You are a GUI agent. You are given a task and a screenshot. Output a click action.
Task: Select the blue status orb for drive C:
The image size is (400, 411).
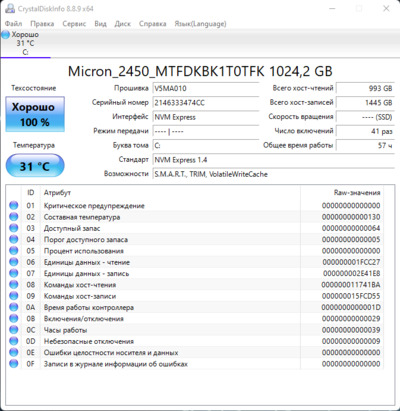(x=5, y=35)
